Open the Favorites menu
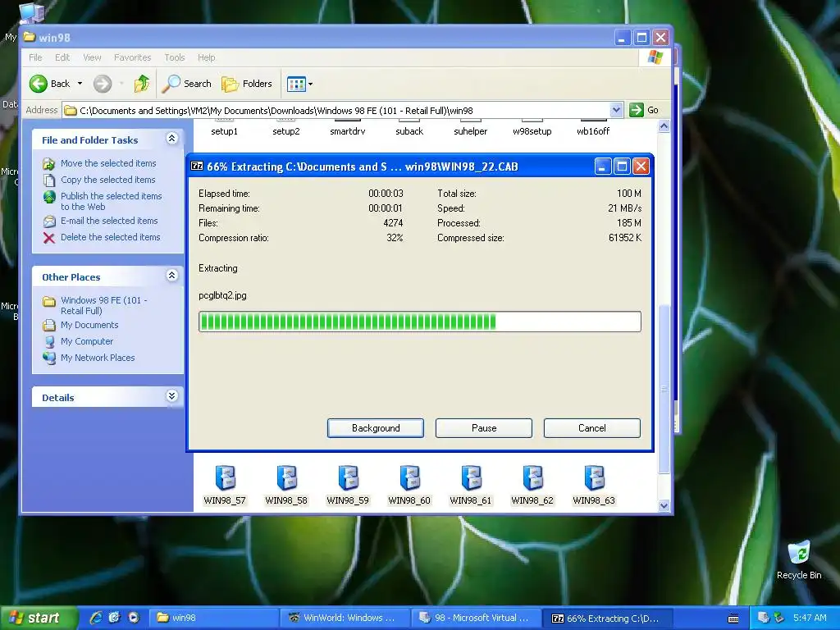 pos(132,57)
